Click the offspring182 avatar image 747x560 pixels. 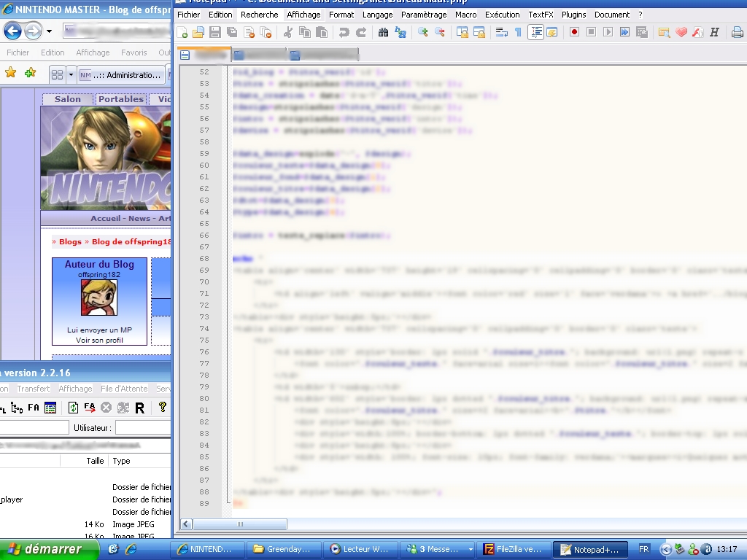coord(99,297)
